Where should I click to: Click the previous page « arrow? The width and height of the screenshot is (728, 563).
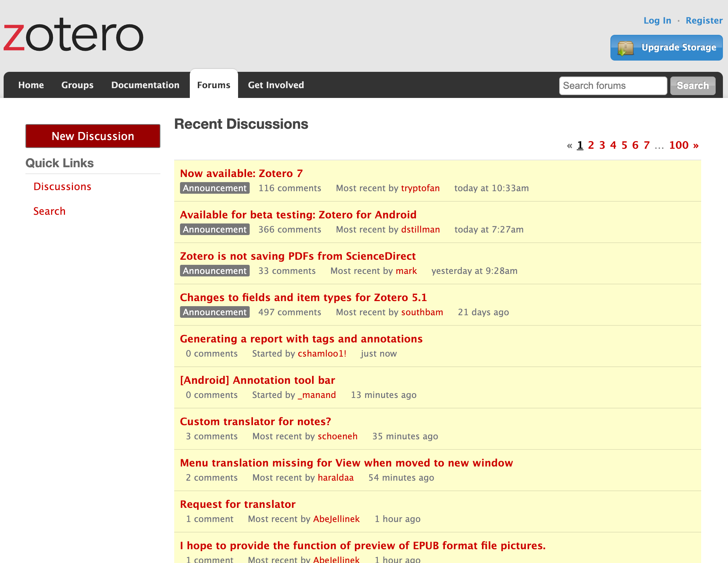(x=569, y=145)
